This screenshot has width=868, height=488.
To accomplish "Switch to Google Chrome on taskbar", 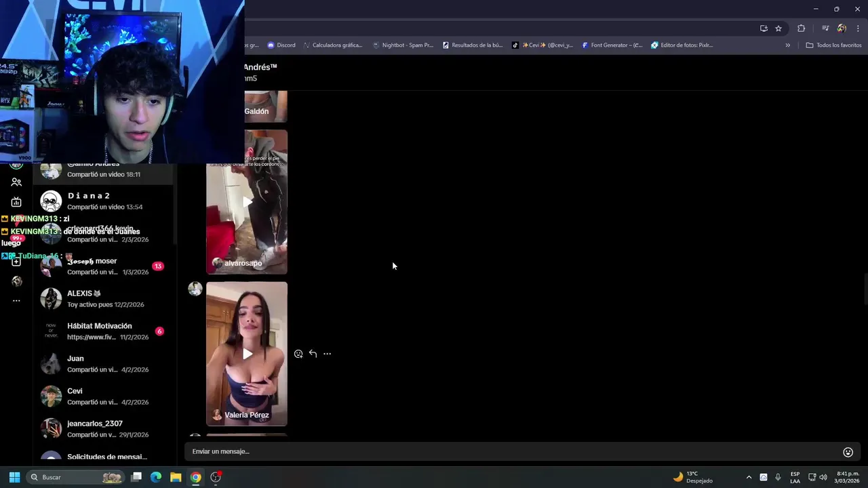I will tap(195, 477).
